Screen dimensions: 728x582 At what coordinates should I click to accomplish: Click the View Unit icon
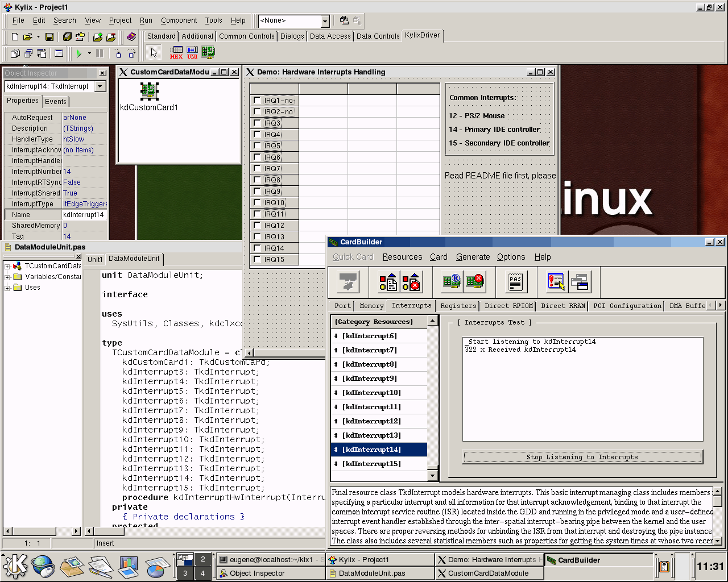(15, 53)
